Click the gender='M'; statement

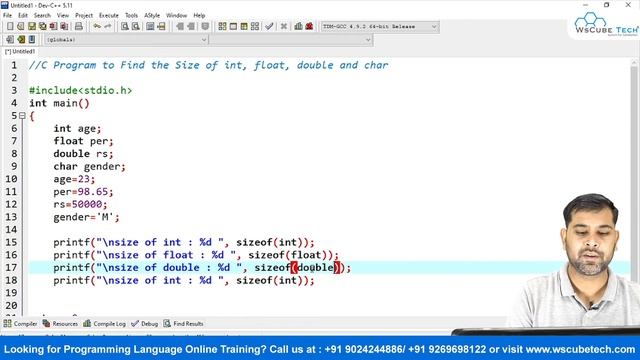pyautogui.click(x=86, y=217)
